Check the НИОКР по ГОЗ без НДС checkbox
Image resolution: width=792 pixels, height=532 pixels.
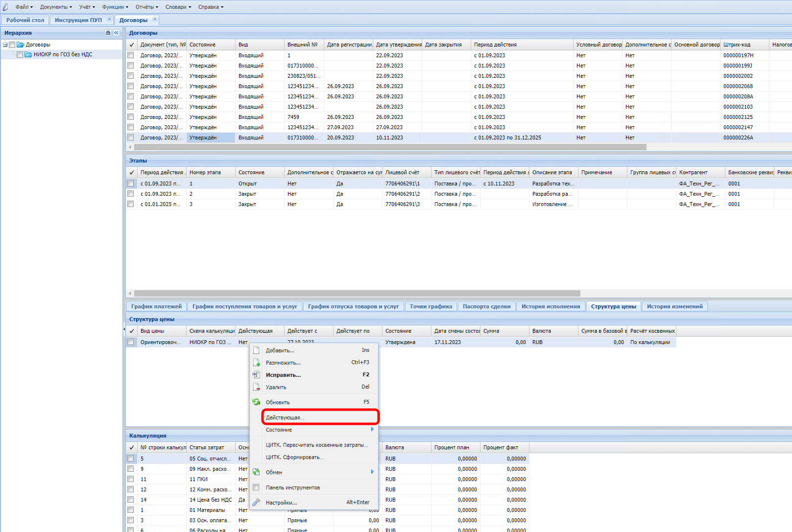[x=20, y=55]
